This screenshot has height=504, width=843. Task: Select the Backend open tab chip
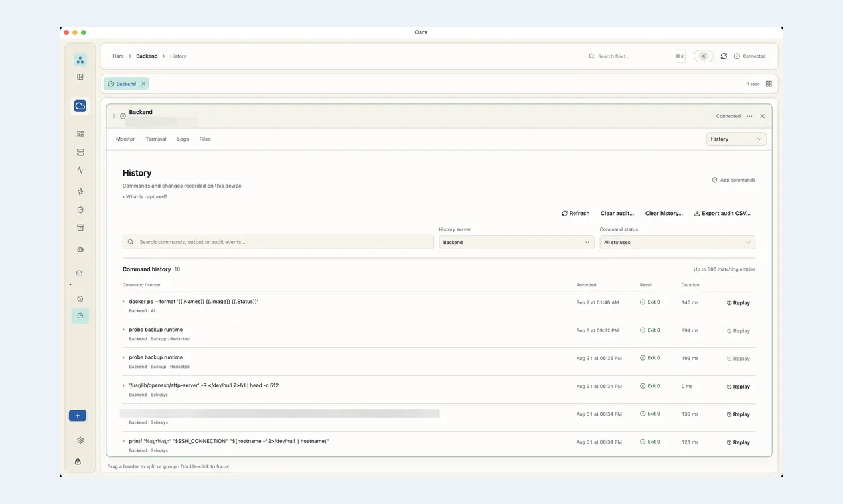pyautogui.click(x=126, y=84)
